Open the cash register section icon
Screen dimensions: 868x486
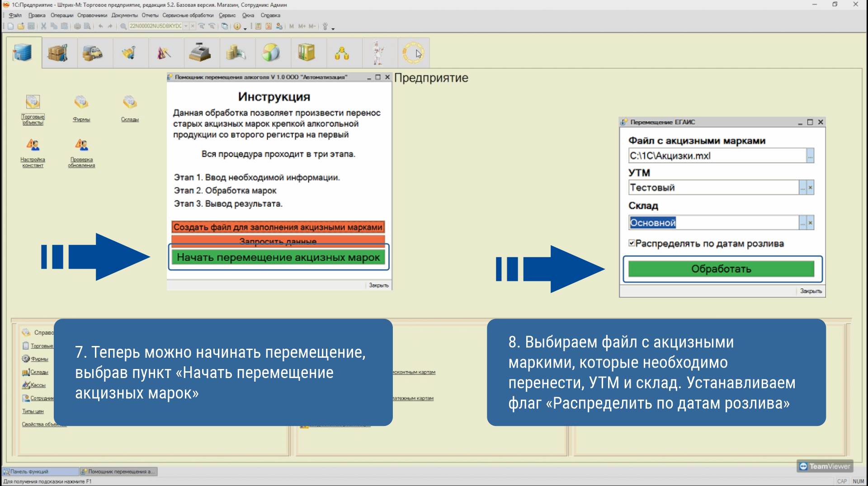199,53
